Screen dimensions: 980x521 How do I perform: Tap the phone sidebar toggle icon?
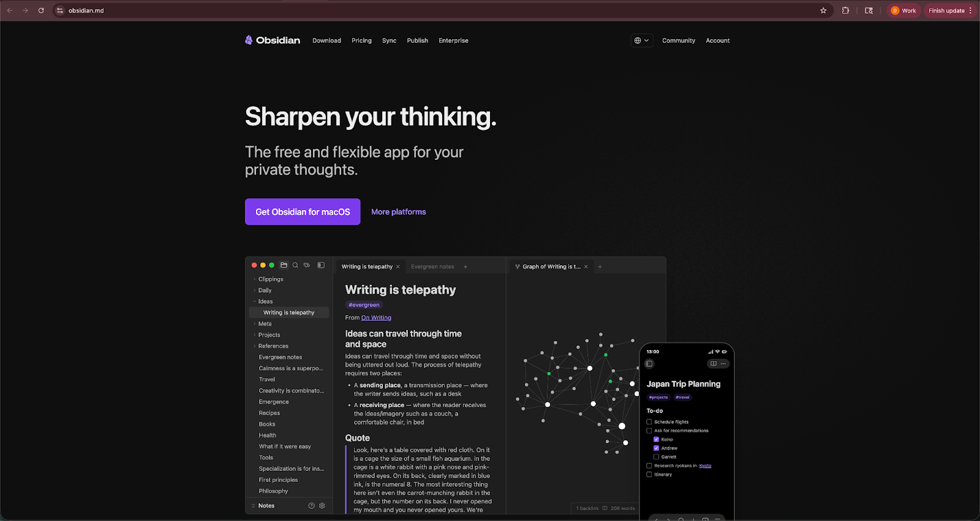point(649,364)
